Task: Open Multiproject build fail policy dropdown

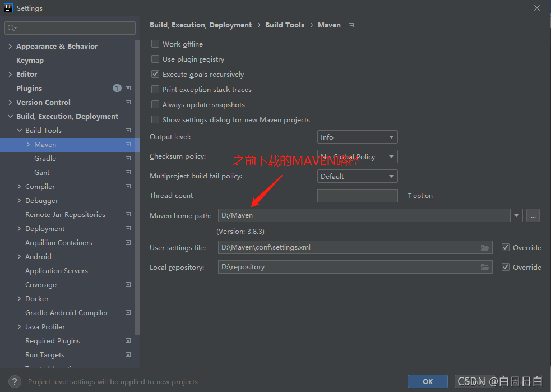Action: click(x=358, y=177)
